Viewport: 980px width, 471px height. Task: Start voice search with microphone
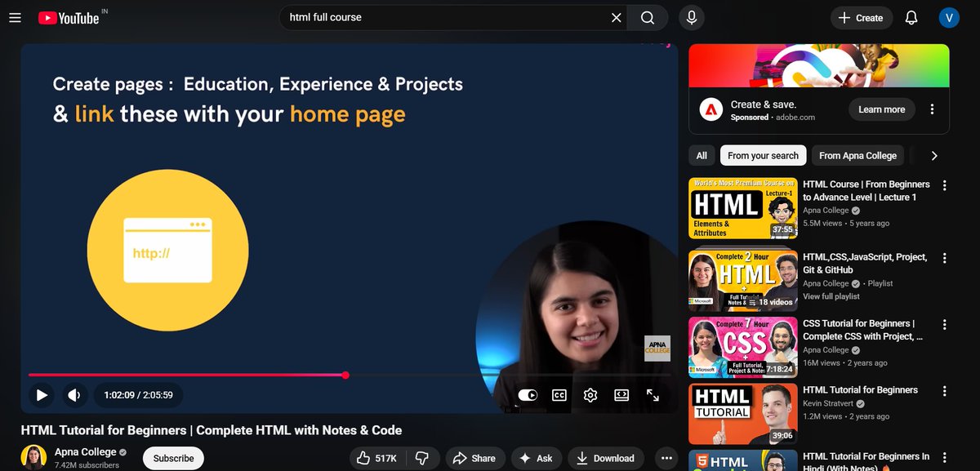[692, 17]
